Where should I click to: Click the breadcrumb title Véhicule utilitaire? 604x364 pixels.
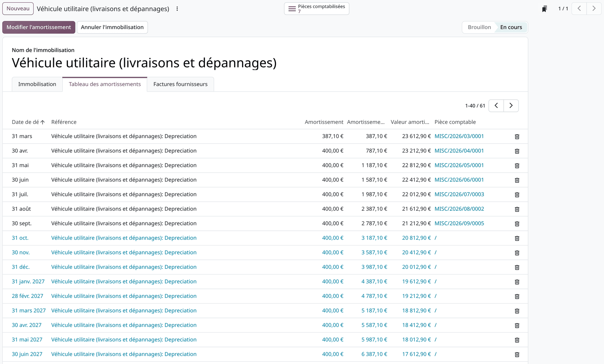(x=103, y=9)
